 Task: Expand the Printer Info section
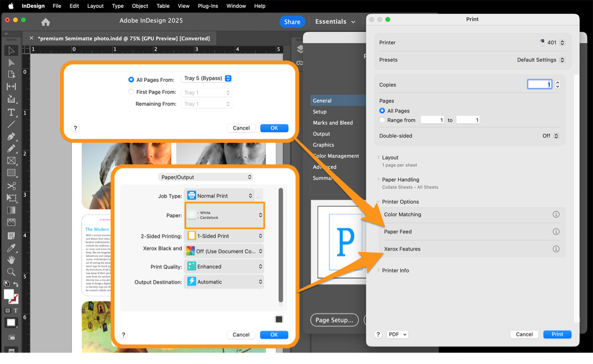(378, 270)
